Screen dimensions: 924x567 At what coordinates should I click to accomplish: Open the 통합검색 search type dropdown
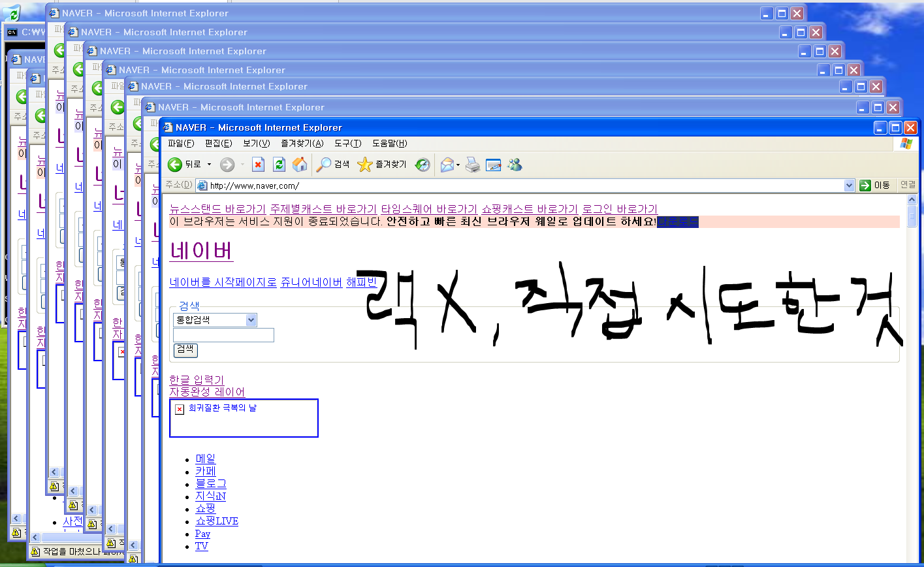[x=215, y=320]
